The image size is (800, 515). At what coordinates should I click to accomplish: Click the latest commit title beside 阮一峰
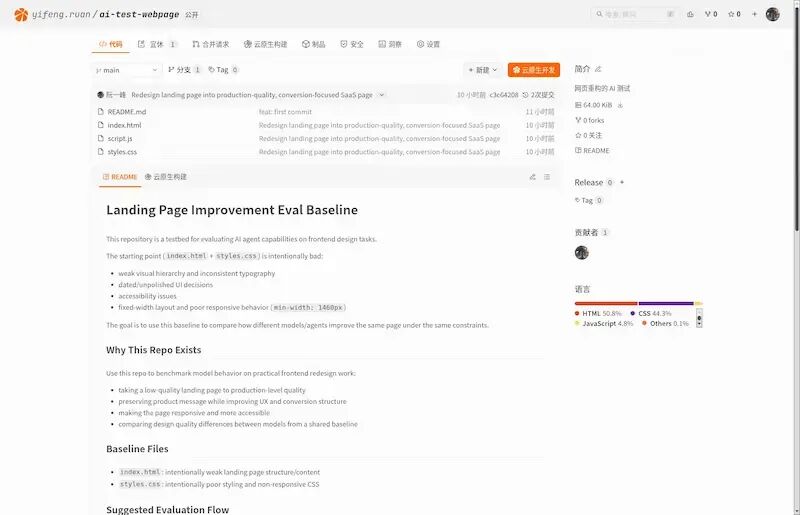pos(252,95)
